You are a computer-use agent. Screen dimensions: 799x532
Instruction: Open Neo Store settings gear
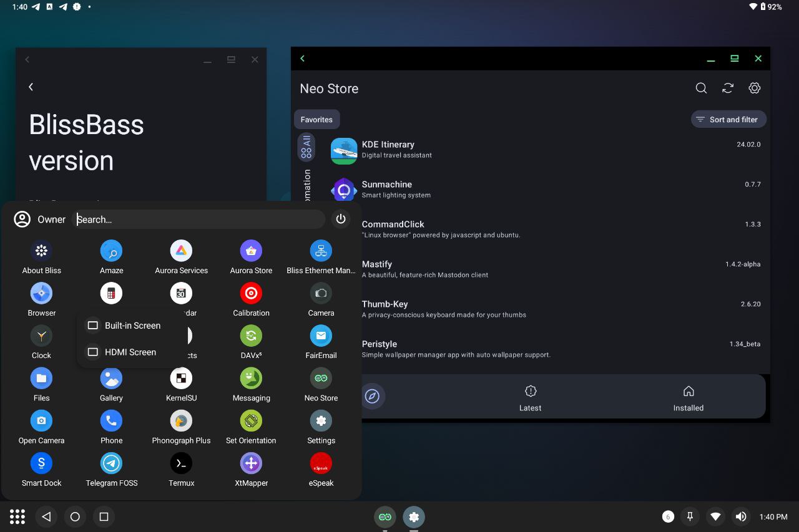pos(754,89)
